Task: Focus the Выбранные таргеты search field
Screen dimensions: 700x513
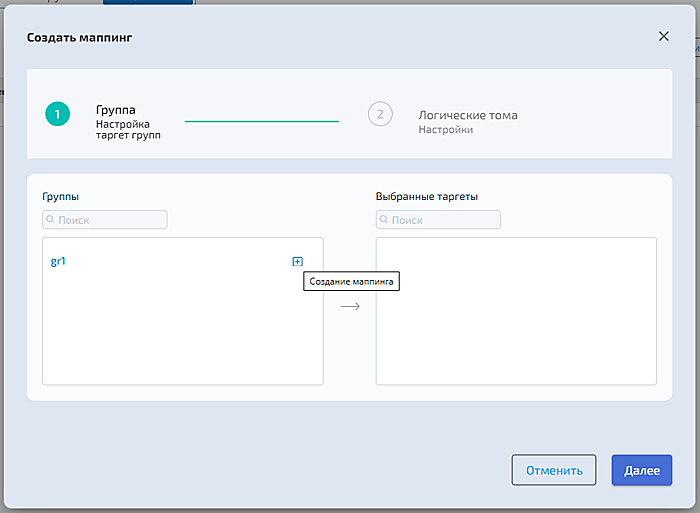Action: click(x=438, y=220)
